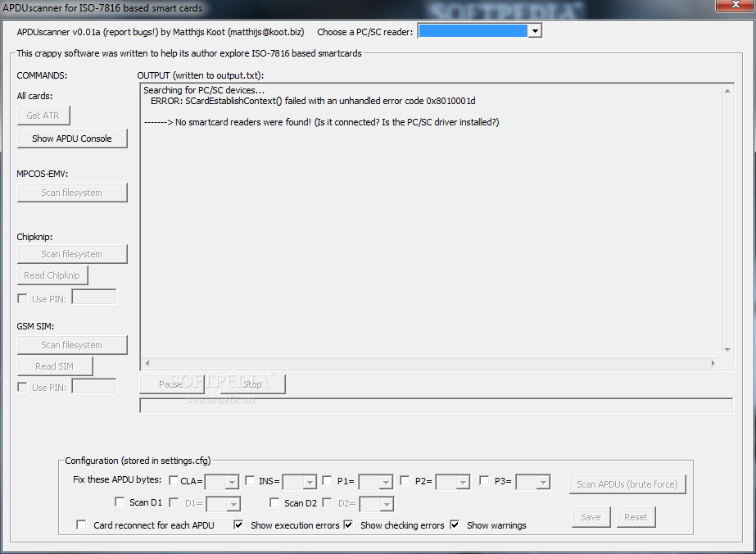
Task: Click the Pause button
Action: [x=172, y=384]
